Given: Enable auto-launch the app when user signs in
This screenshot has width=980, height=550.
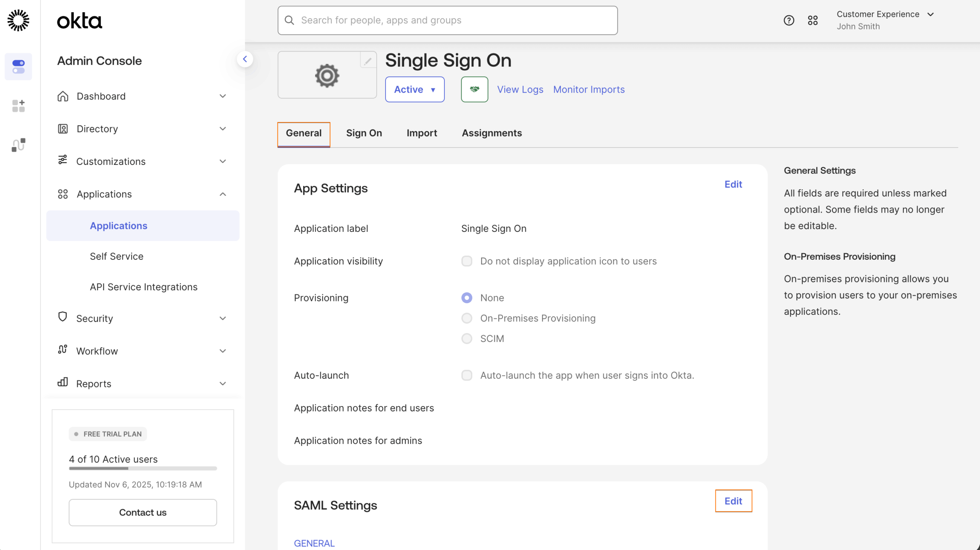Looking at the screenshot, I should (467, 375).
